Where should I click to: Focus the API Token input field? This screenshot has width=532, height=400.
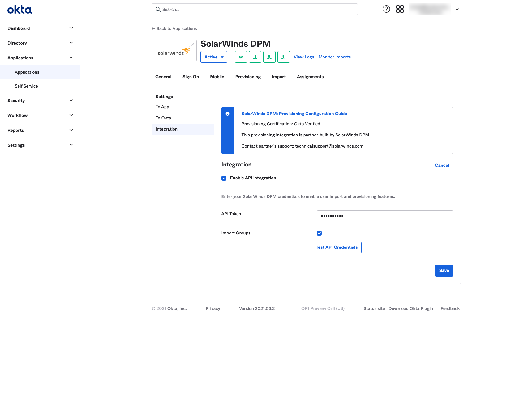tap(385, 216)
